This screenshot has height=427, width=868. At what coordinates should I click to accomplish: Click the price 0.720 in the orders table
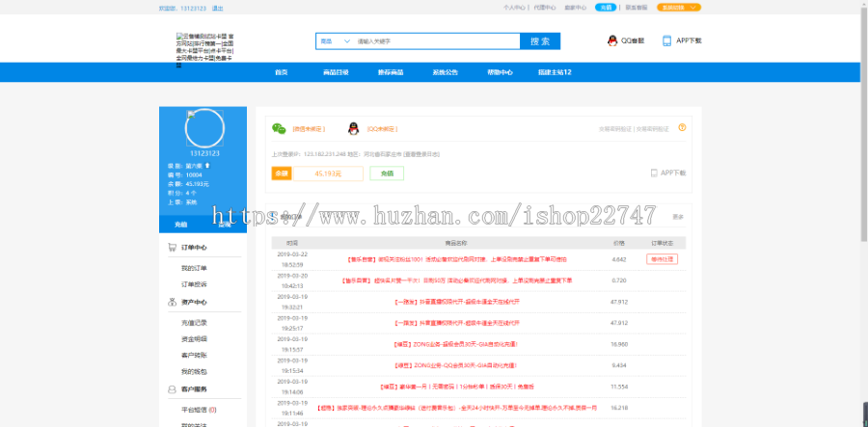619,280
